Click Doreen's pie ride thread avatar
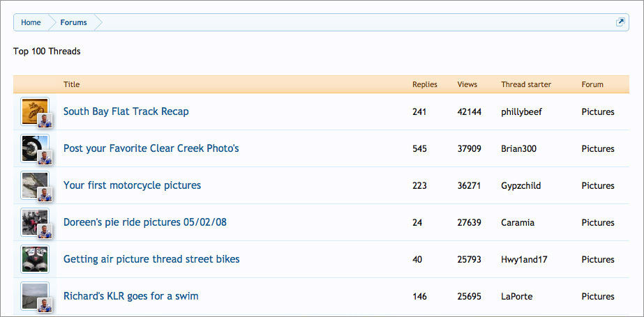The width and height of the screenshot is (644, 317). 34,222
